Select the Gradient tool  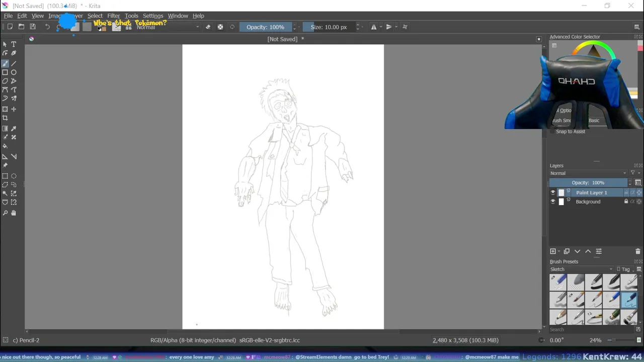(x=5, y=129)
